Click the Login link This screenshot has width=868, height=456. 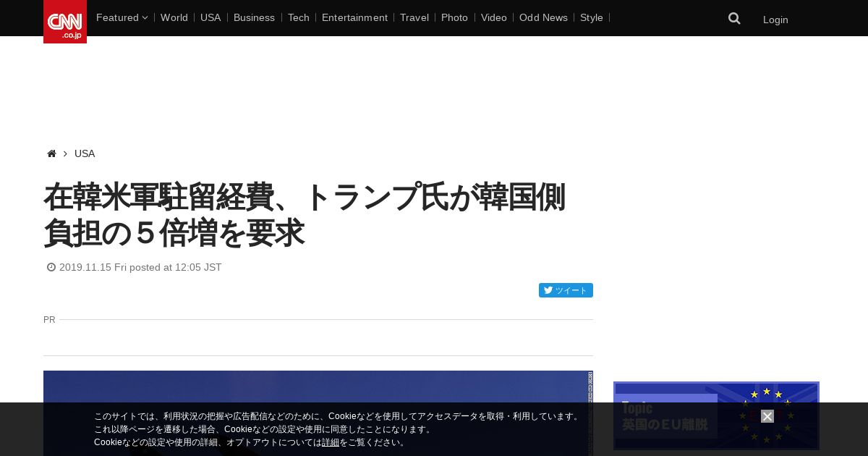[x=775, y=20]
